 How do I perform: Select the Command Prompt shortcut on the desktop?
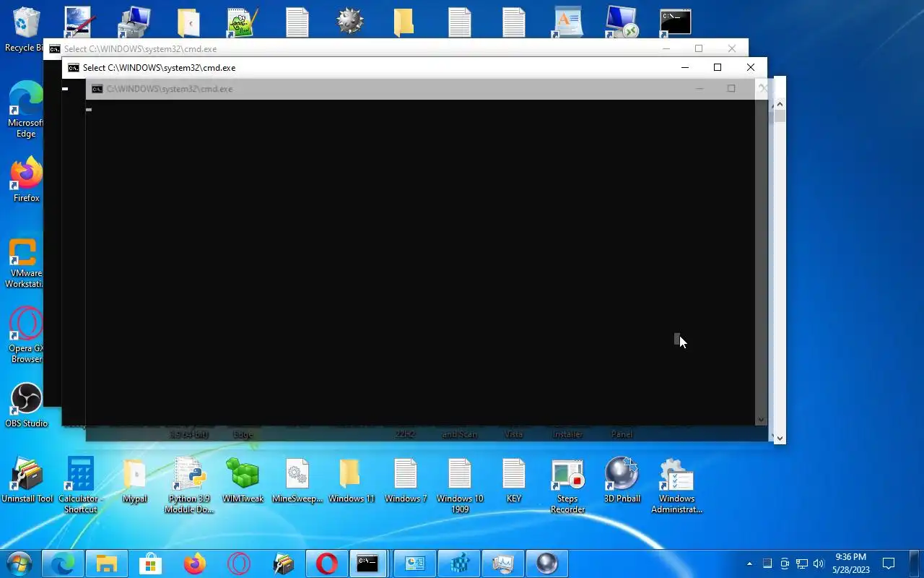pos(676,22)
